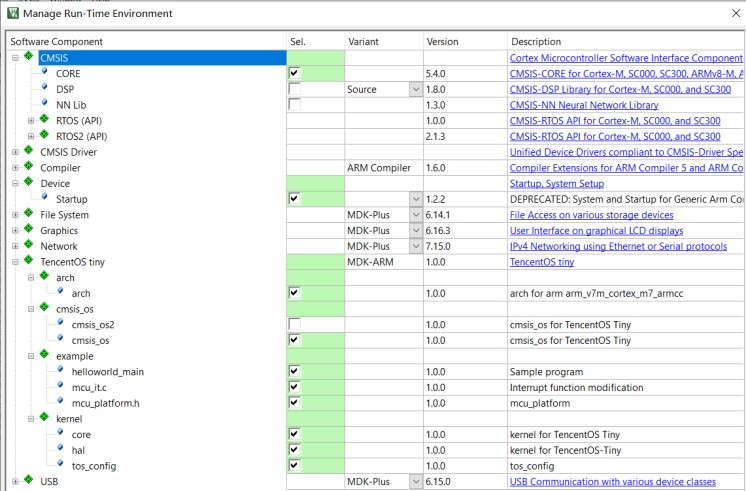This screenshot has height=491, width=746.
Task: Click version 7.15.0 in Network row
Action: pyautogui.click(x=438, y=246)
